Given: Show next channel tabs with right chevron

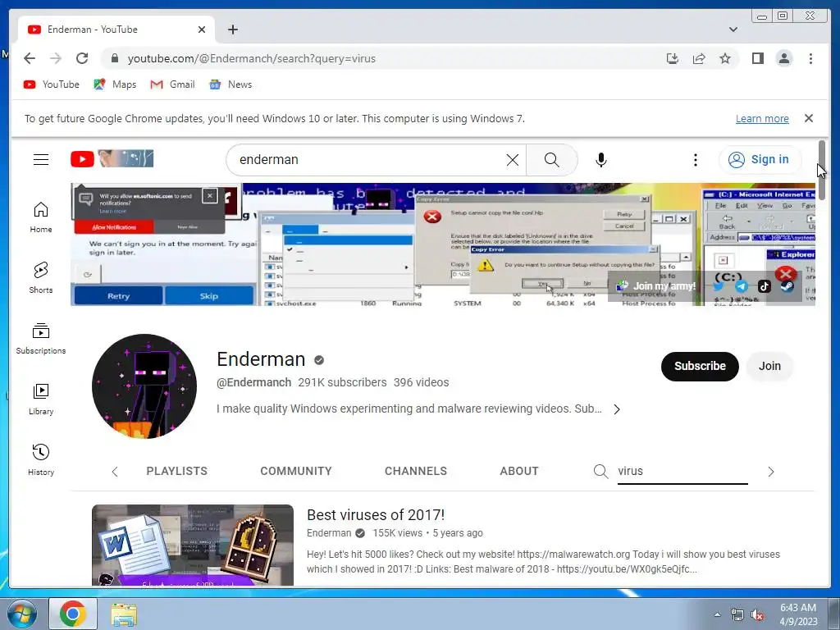Looking at the screenshot, I should [x=770, y=472].
